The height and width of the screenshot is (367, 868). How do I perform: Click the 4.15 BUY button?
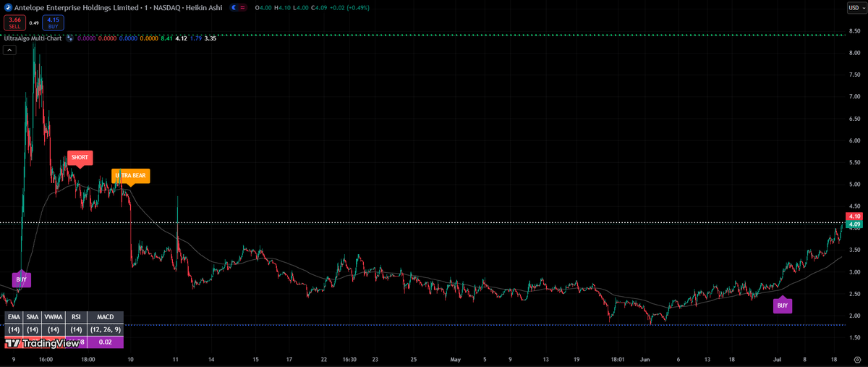pos(53,22)
